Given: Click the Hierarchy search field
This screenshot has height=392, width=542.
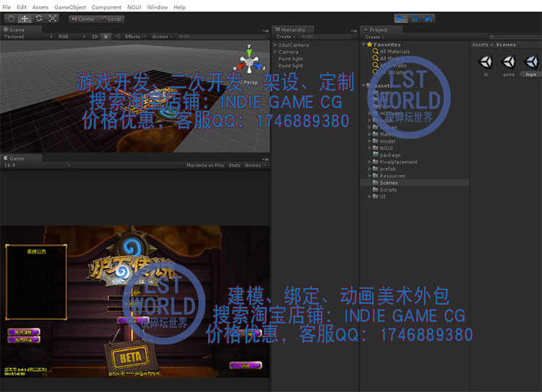Looking at the screenshot, I should coord(326,37).
